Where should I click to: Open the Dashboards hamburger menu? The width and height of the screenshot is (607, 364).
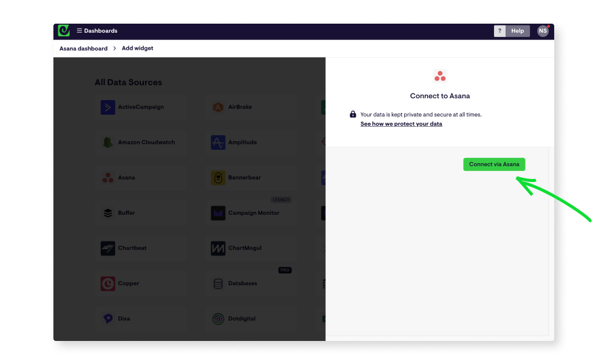79,30
